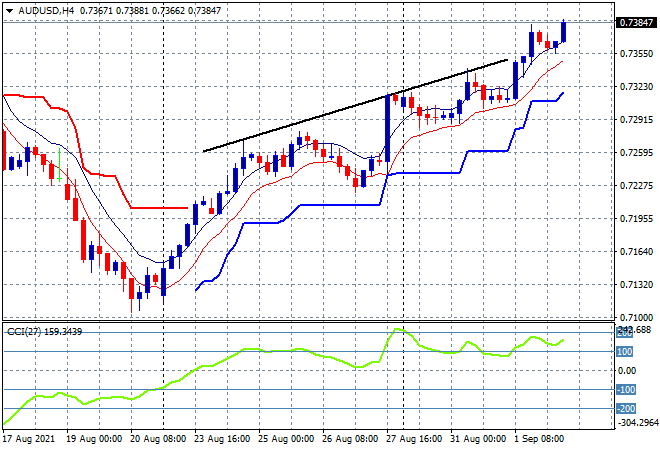Click the 1 Sep 08:00 time label
660x450 pixels.
[539, 439]
